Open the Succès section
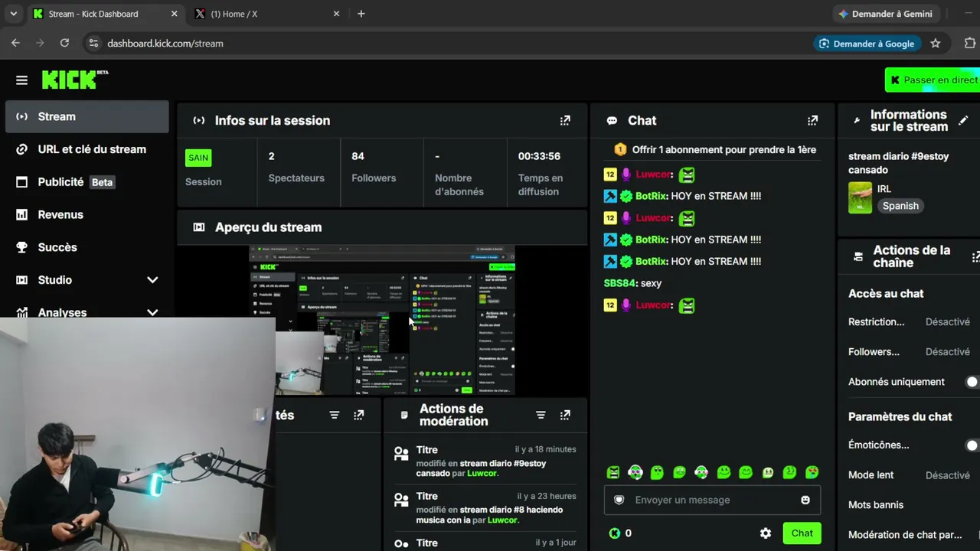980x551 pixels. 87,247
